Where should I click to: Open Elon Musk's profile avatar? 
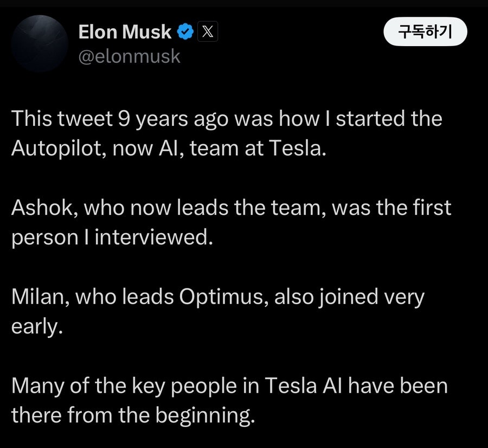pyautogui.click(x=40, y=43)
